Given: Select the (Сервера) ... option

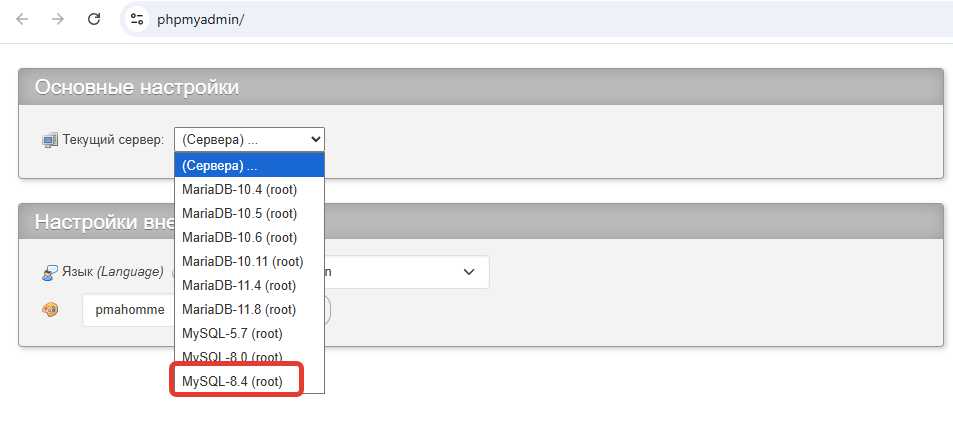Looking at the screenshot, I should (x=249, y=165).
